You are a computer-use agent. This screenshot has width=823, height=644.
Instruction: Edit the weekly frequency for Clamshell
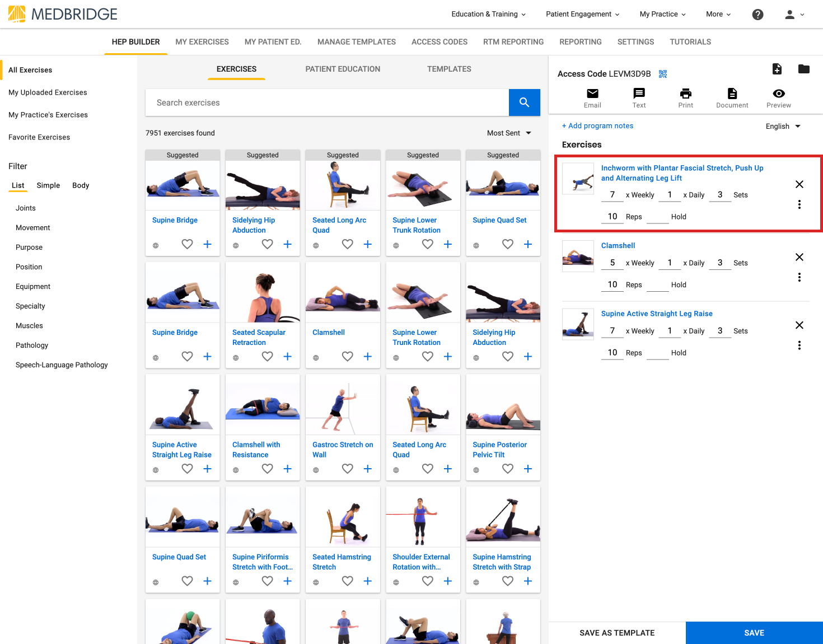[612, 263]
